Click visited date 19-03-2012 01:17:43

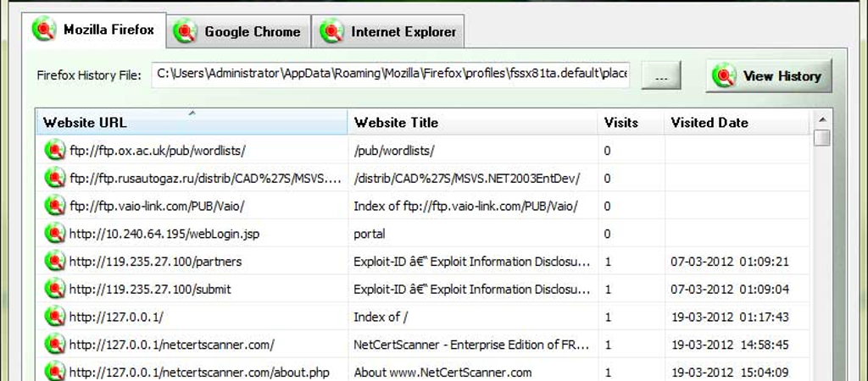pos(730,317)
